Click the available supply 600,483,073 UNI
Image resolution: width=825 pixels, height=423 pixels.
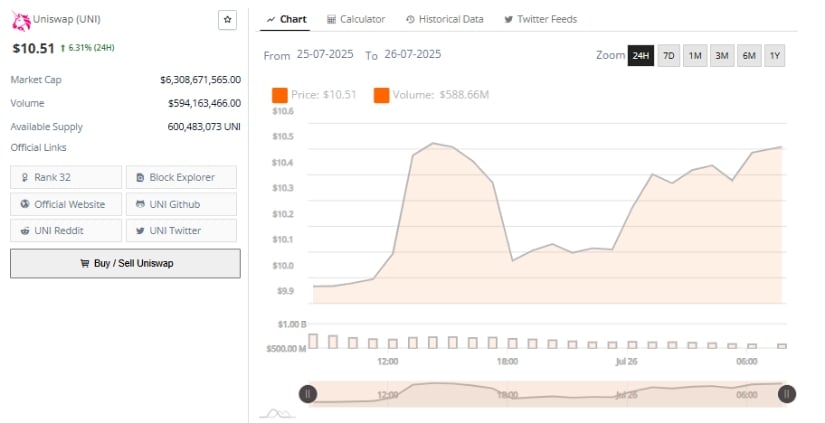[204, 126]
